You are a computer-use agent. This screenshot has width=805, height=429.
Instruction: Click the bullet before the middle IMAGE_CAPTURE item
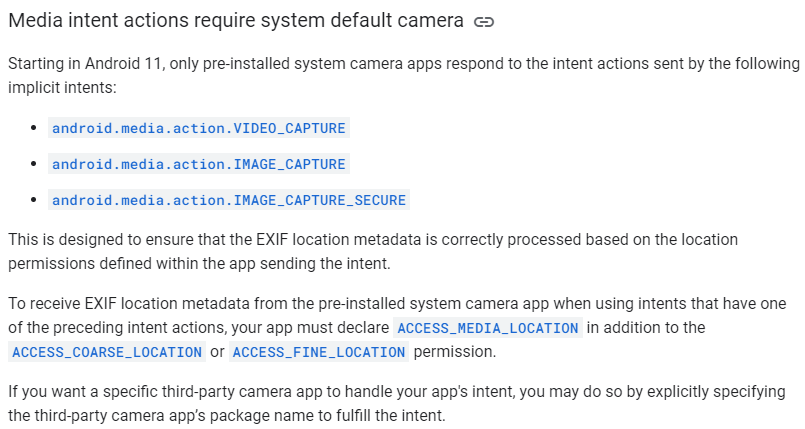click(35, 164)
